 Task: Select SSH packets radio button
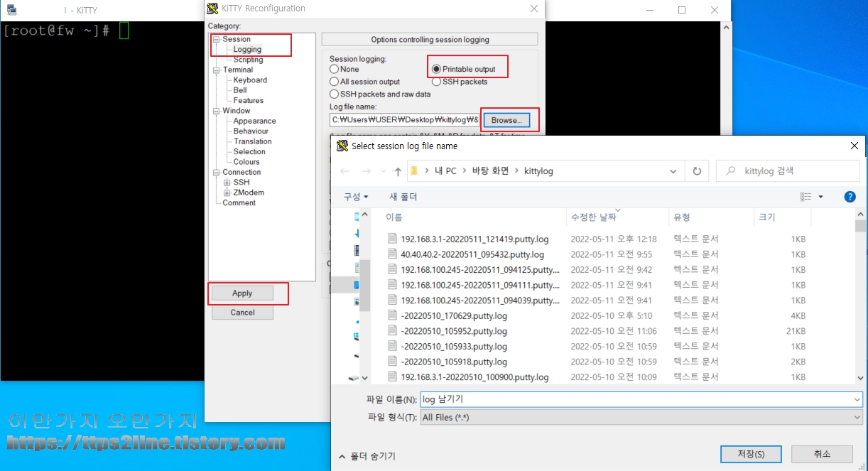pyautogui.click(x=436, y=82)
